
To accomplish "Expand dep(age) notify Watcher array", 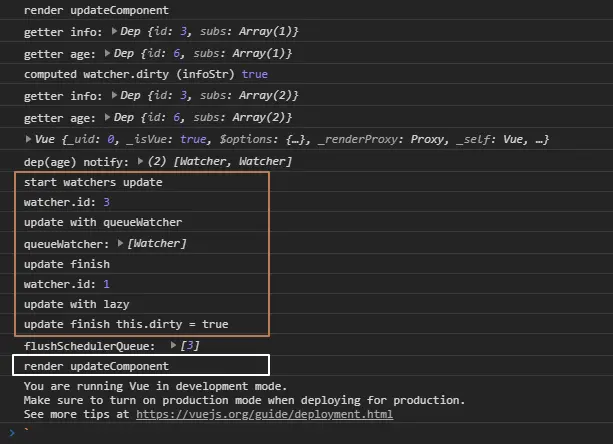I will pos(140,161).
